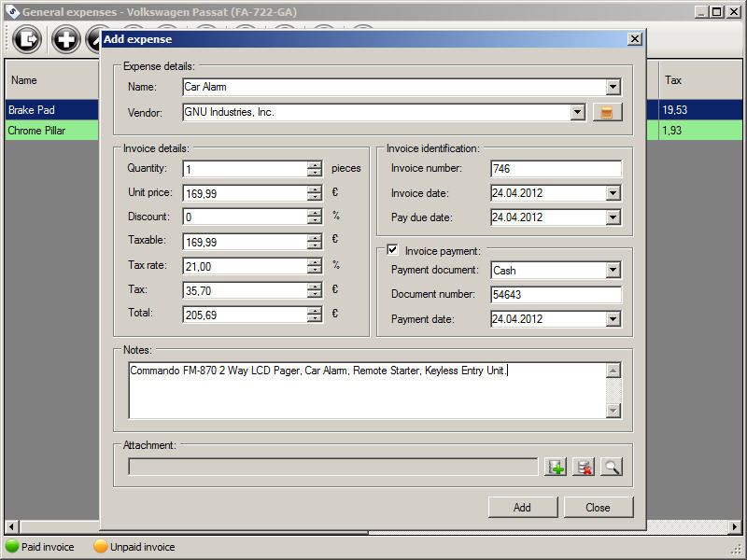
Task: Click into the Invoice number field
Action: click(x=555, y=169)
